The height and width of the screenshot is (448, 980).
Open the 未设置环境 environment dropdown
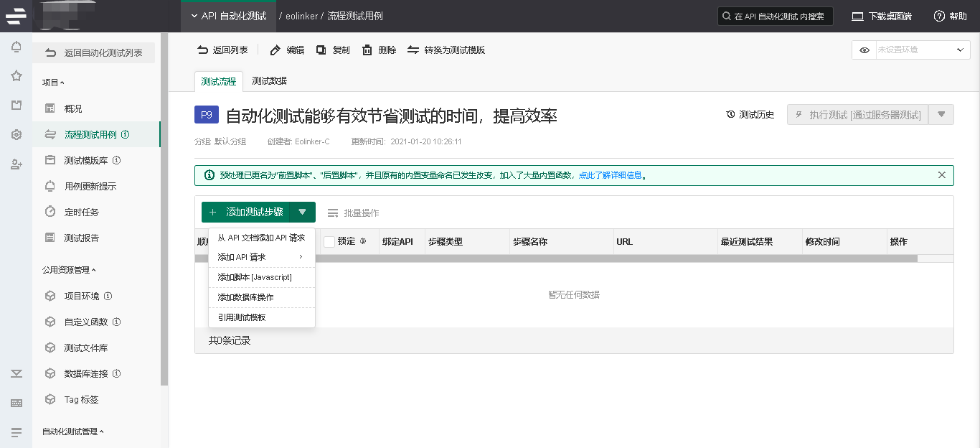(x=922, y=50)
